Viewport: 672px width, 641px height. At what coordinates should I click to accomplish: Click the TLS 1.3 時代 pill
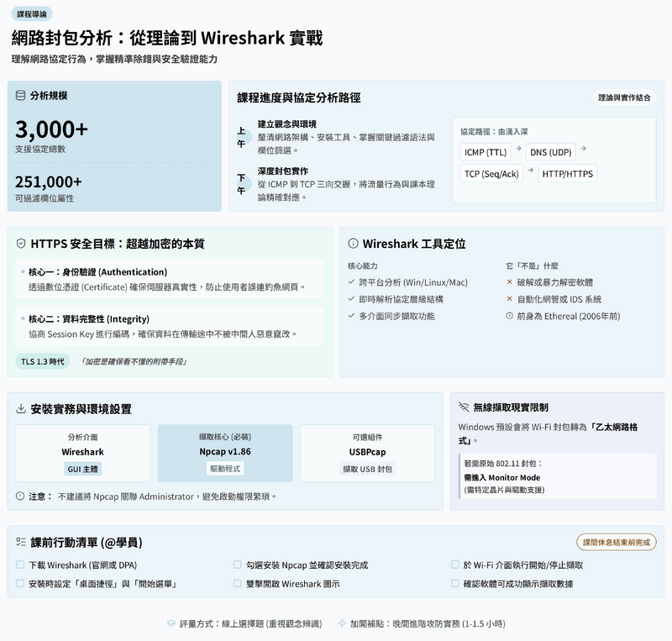[x=43, y=361]
